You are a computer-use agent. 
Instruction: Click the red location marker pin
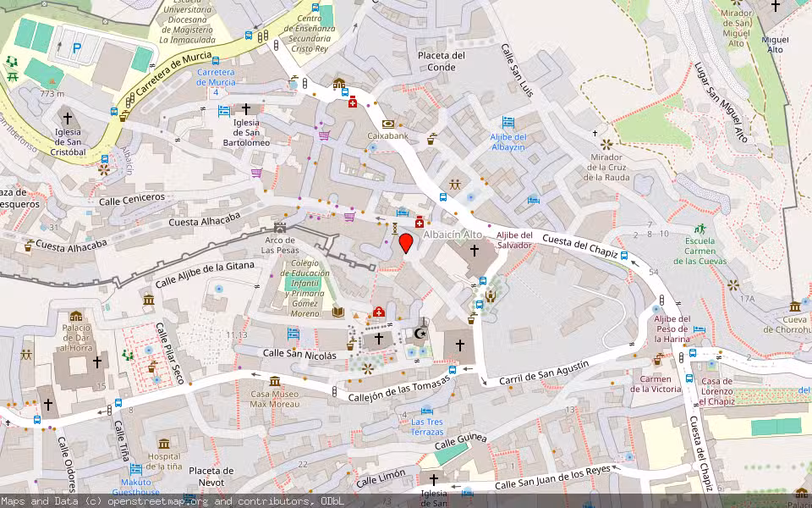click(407, 243)
